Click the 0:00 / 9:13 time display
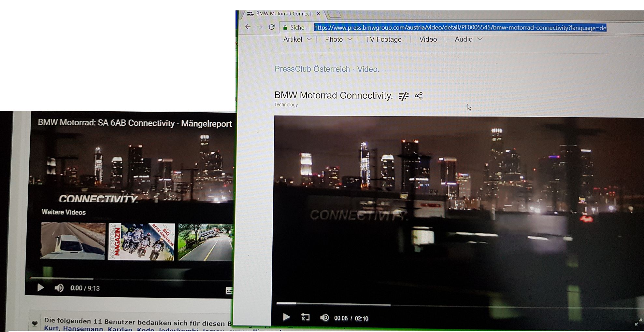This screenshot has height=332, width=644. pyautogui.click(x=85, y=288)
